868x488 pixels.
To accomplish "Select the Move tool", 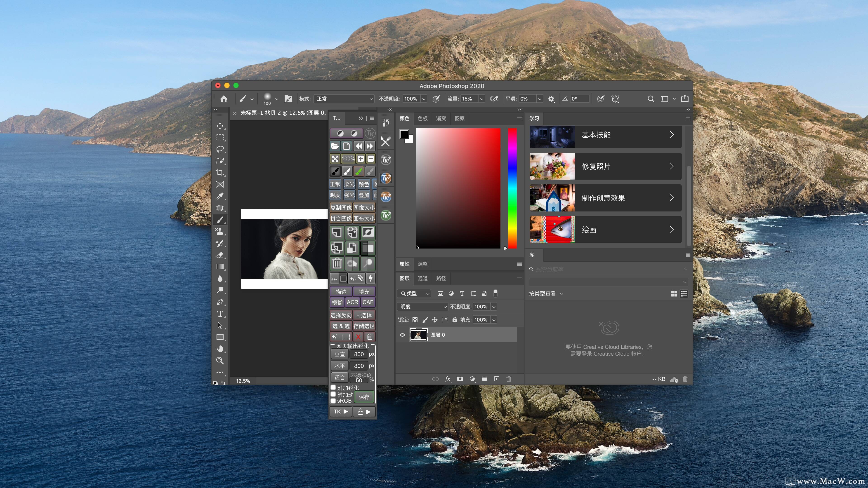I will pyautogui.click(x=220, y=126).
